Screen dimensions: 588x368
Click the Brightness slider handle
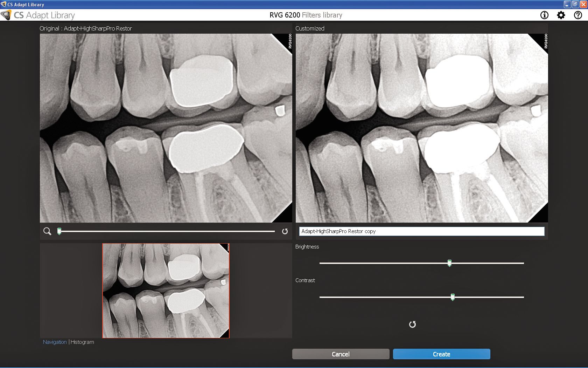pyautogui.click(x=449, y=263)
